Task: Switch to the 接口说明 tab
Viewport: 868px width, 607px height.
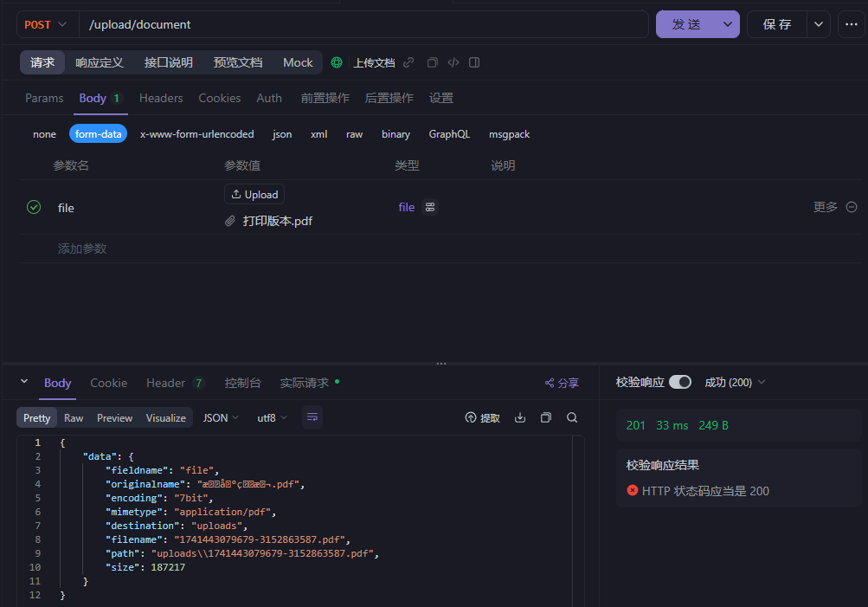Action: coord(168,62)
